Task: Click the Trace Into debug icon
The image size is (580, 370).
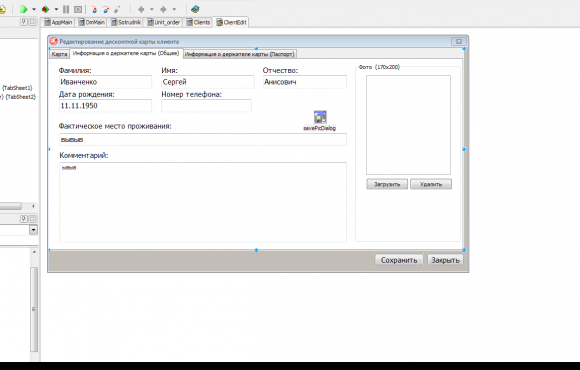Action: (x=94, y=9)
